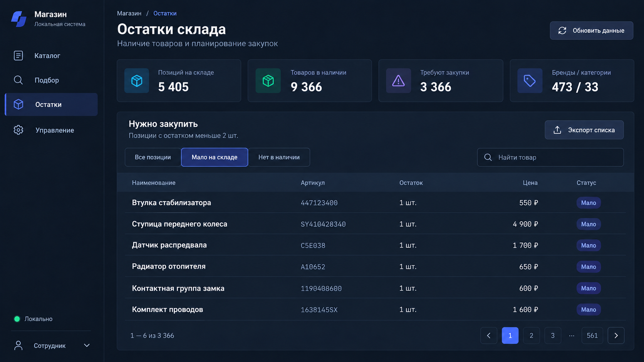This screenshot has width=644, height=362.
Task: Open the Комплект проводов row
Action: click(375, 309)
